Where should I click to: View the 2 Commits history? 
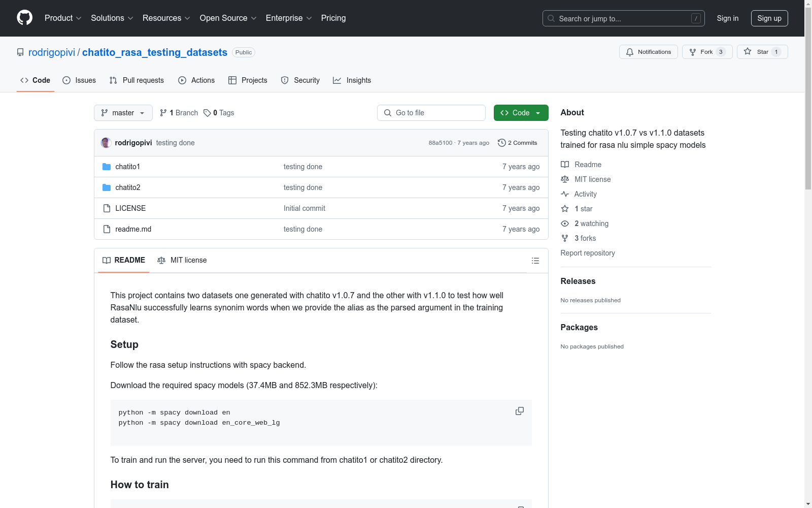click(518, 143)
